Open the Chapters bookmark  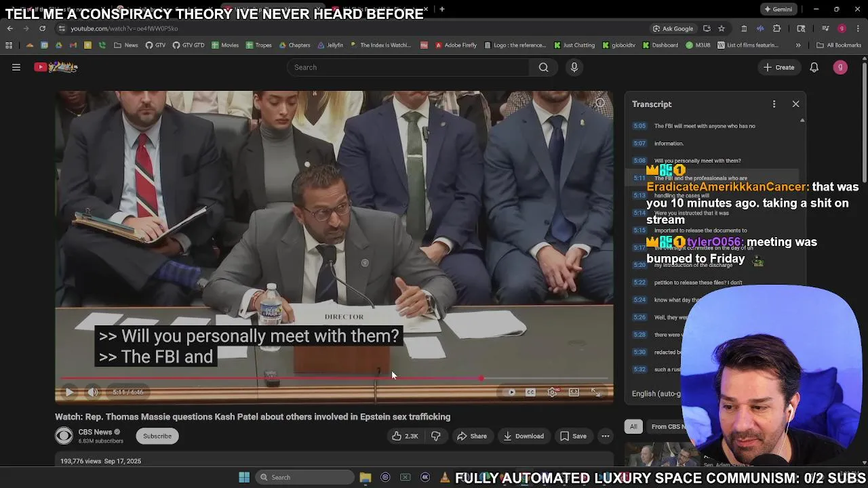click(294, 45)
